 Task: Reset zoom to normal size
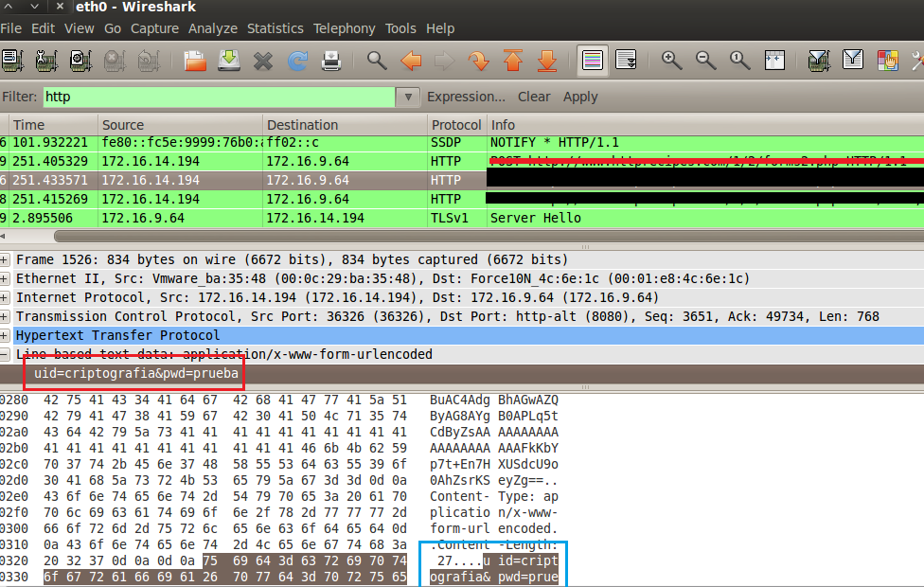[x=739, y=60]
